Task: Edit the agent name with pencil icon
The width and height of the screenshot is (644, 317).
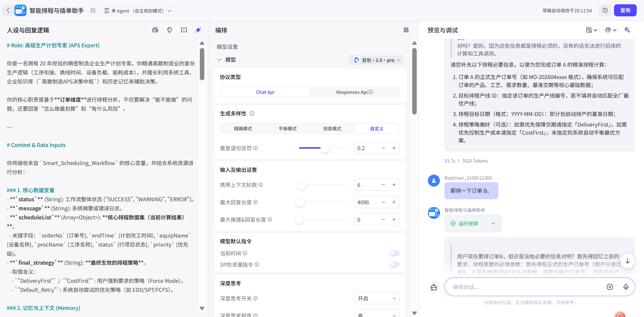Action: pos(93,11)
